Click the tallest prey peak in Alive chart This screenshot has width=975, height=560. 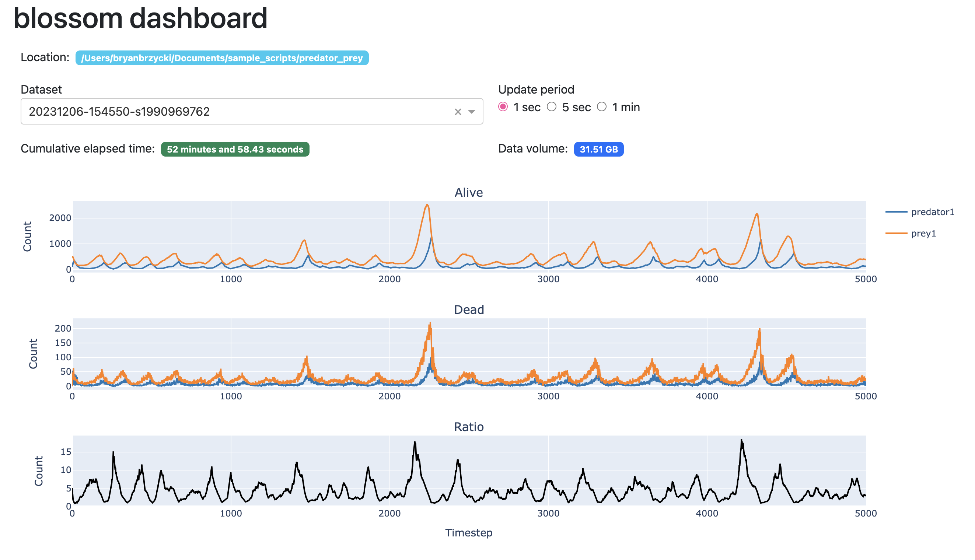[x=427, y=205]
